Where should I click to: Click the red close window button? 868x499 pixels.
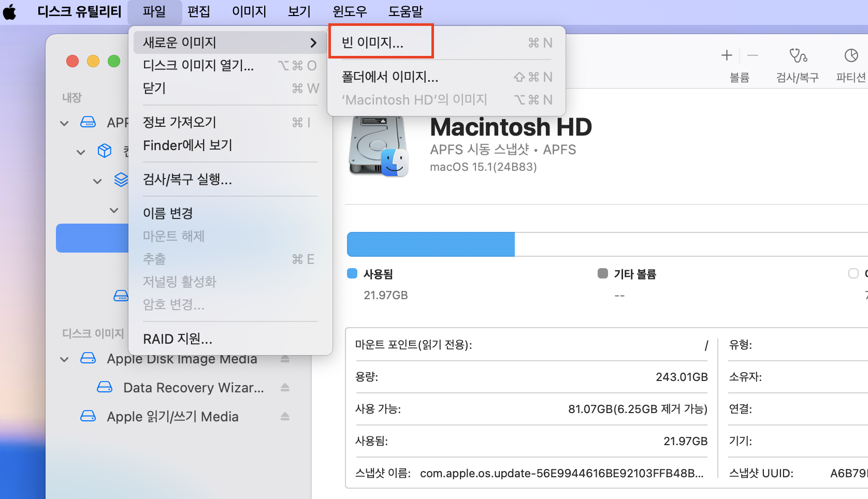coord(73,61)
